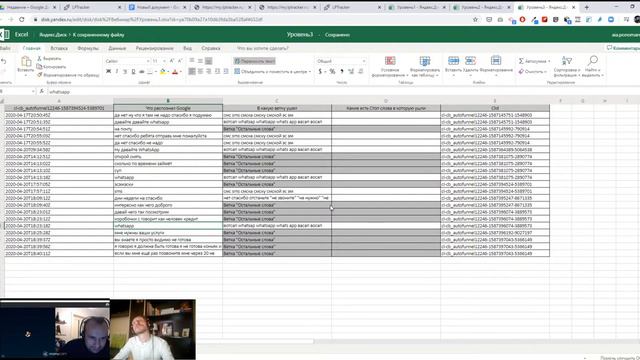Image resolution: width=640 pixels, height=360 pixels.
Task: Open a new browser tab
Action: pos(587,7)
